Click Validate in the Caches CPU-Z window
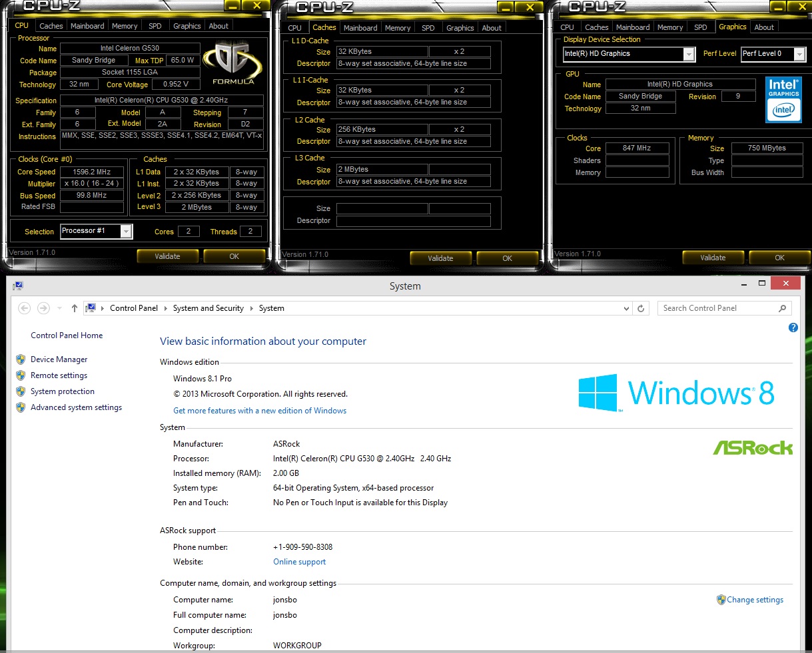The width and height of the screenshot is (812, 653). tap(440, 258)
